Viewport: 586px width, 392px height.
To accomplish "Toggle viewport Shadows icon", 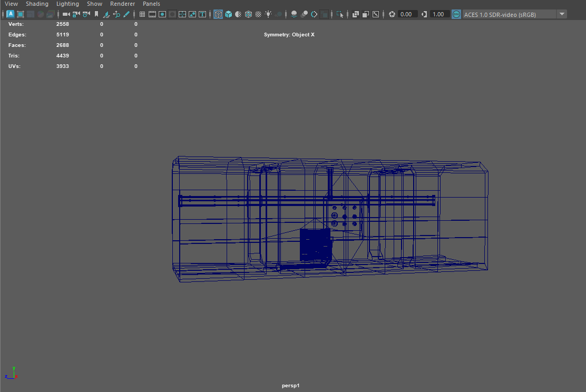I will click(278, 14).
